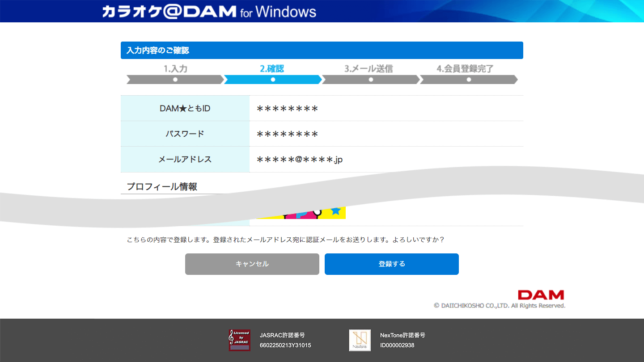
Task: Click the NexTone許諾番号 label
Action: [402, 335]
